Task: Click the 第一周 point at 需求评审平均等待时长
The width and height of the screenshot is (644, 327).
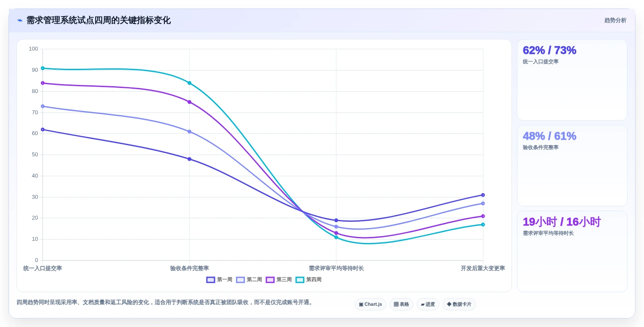Action: tap(336, 220)
